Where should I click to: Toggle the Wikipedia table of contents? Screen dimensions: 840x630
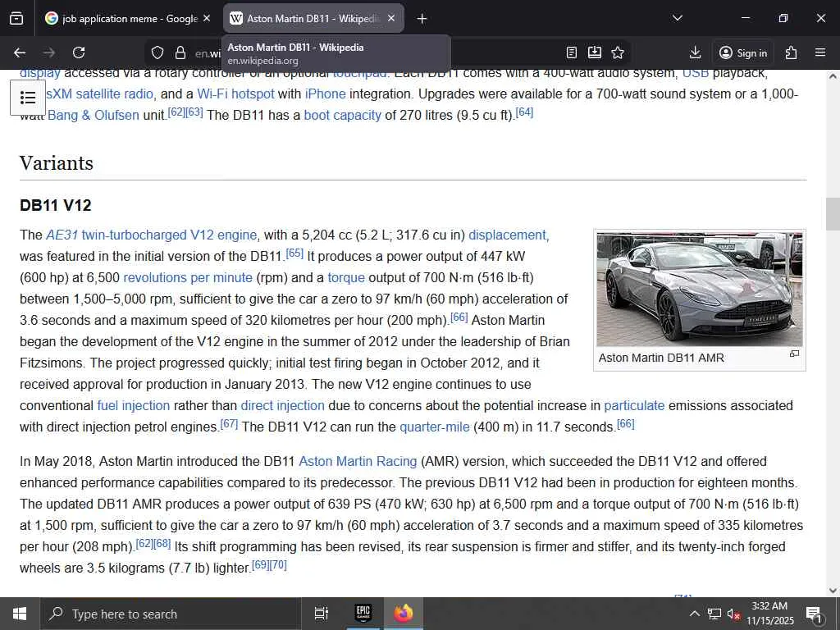point(28,98)
